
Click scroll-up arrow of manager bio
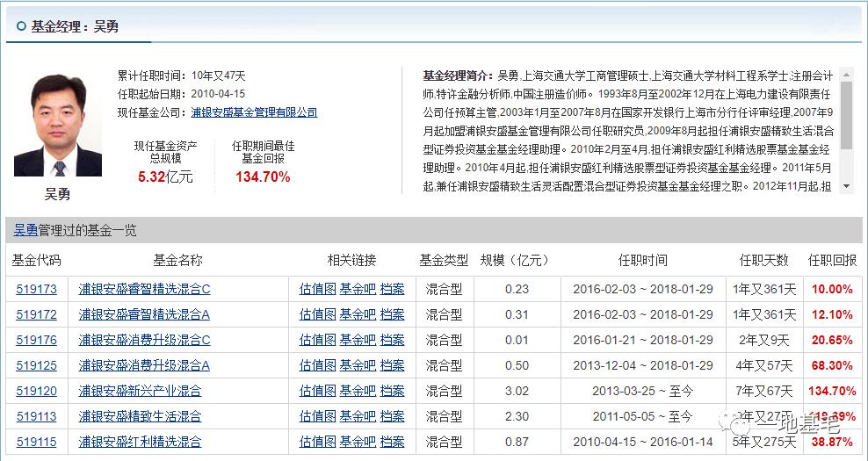point(846,74)
